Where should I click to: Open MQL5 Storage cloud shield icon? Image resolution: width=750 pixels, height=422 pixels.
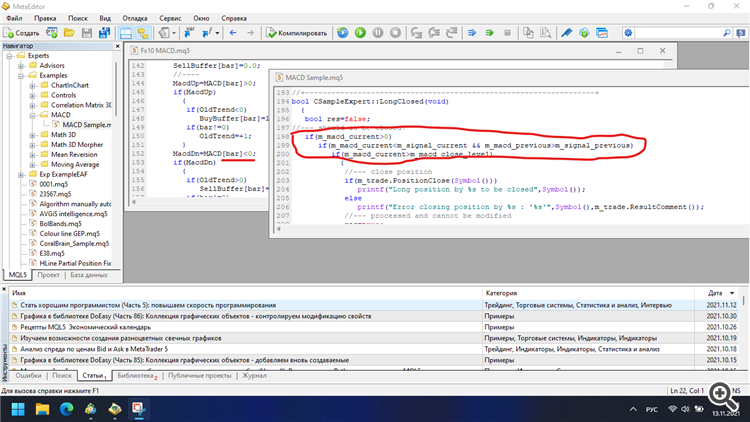pos(584,33)
